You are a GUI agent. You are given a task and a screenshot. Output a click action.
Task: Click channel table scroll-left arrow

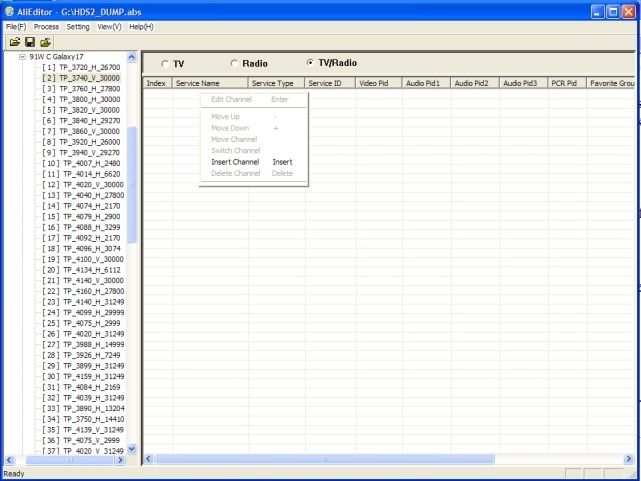[x=148, y=459]
